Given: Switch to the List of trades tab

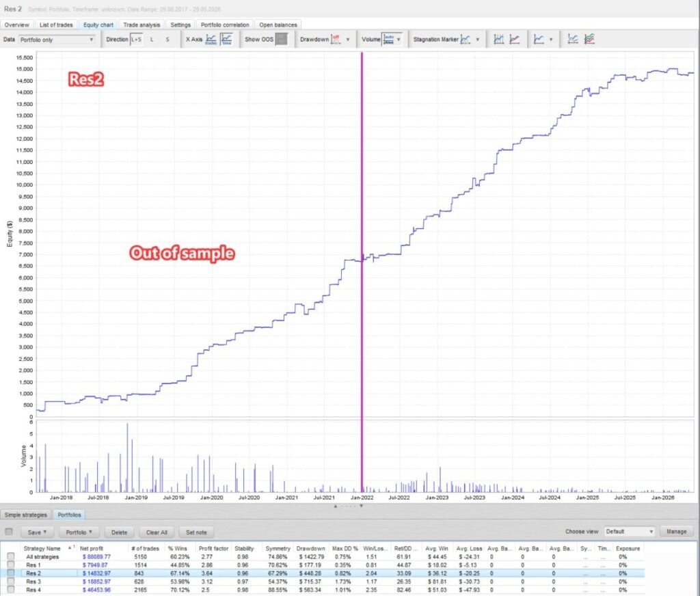Looking at the screenshot, I should click(x=56, y=25).
